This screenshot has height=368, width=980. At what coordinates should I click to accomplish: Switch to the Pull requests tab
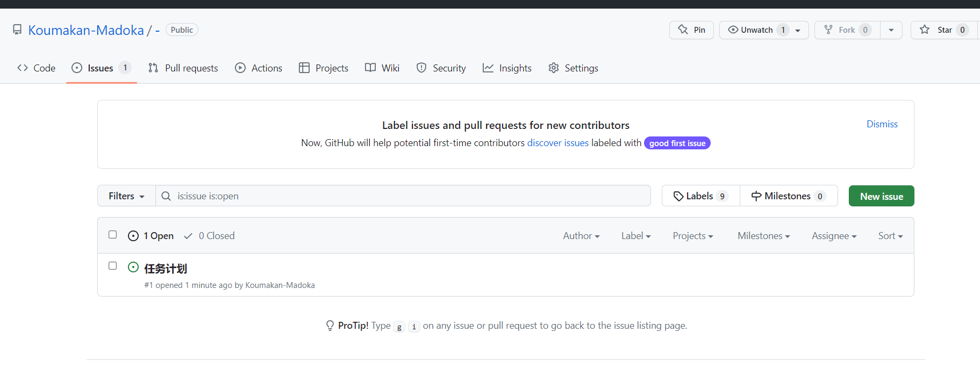tap(183, 68)
